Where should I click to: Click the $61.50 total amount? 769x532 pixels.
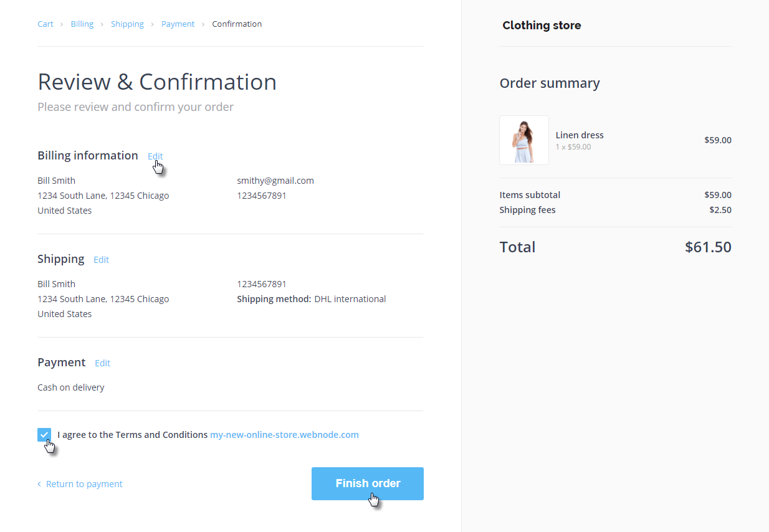[708, 247]
